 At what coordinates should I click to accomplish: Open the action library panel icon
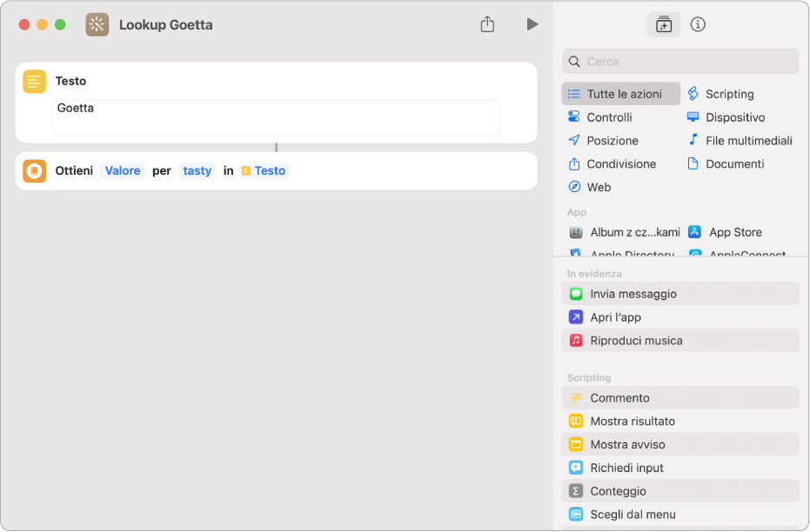(663, 24)
